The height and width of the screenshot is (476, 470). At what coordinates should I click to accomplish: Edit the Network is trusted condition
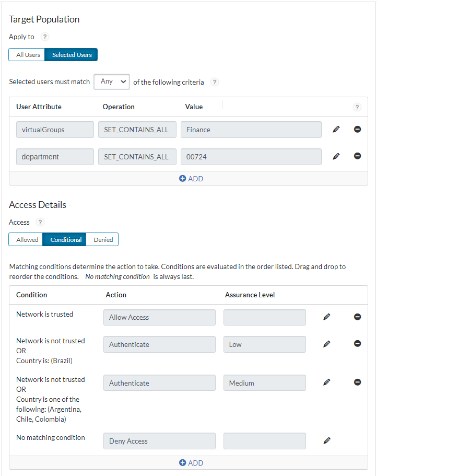coord(326,316)
